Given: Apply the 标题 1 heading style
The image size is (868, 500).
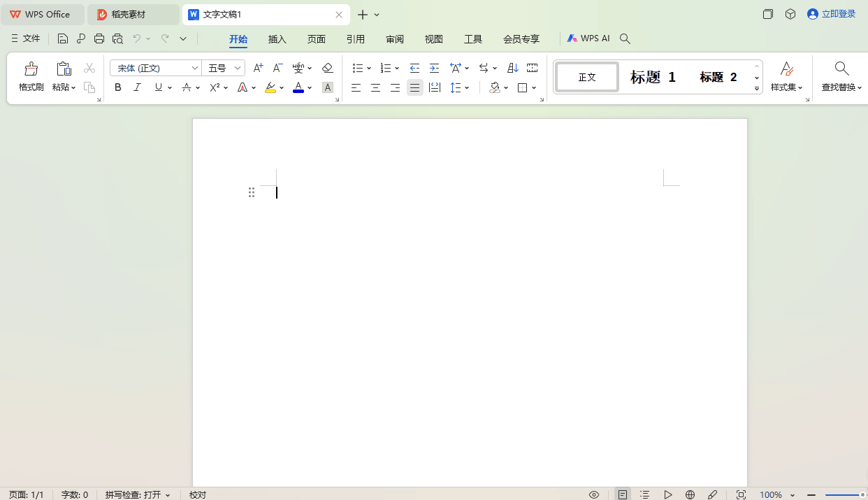Looking at the screenshot, I should click(x=653, y=77).
